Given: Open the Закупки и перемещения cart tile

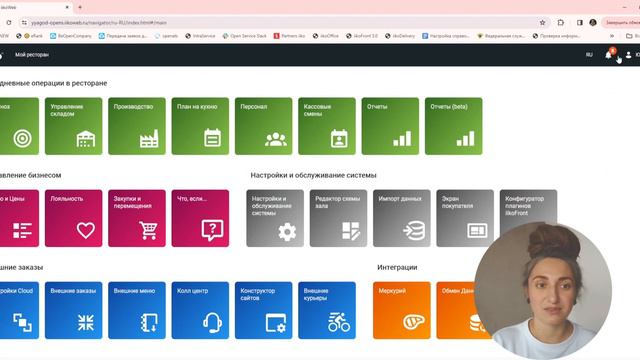Looking at the screenshot, I should click(x=137, y=218).
